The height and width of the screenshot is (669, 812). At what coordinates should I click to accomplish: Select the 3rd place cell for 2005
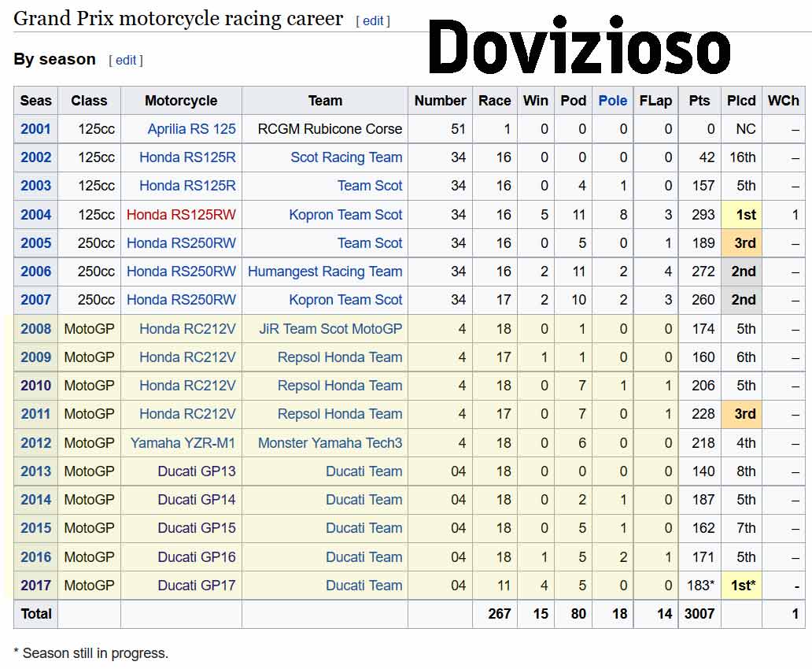click(741, 243)
